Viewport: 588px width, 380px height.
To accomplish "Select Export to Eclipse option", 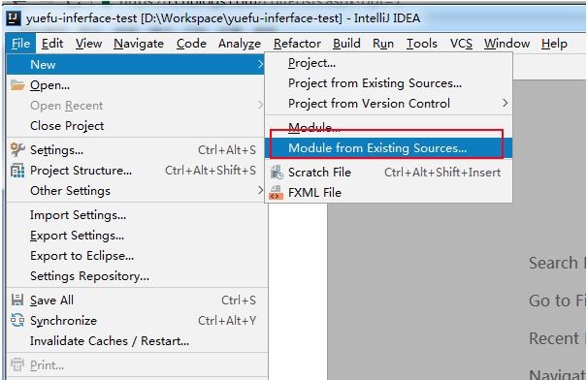I will (82, 256).
